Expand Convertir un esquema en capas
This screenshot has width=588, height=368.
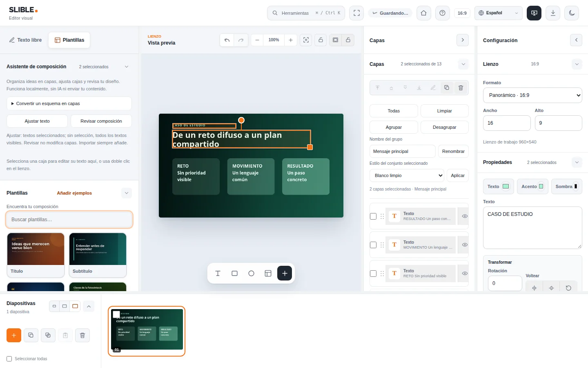point(69,103)
